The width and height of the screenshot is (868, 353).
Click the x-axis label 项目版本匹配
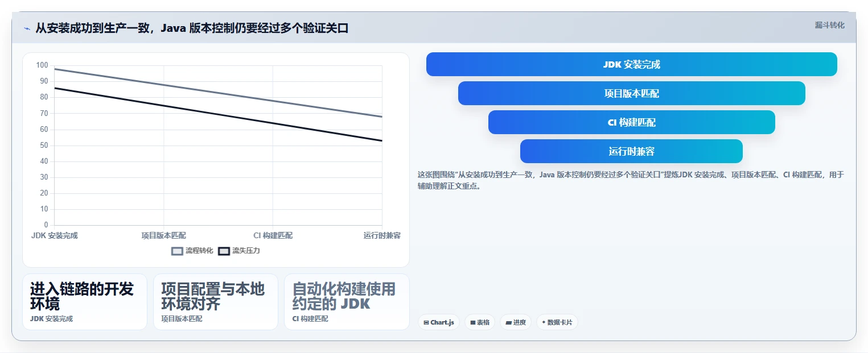coord(163,235)
